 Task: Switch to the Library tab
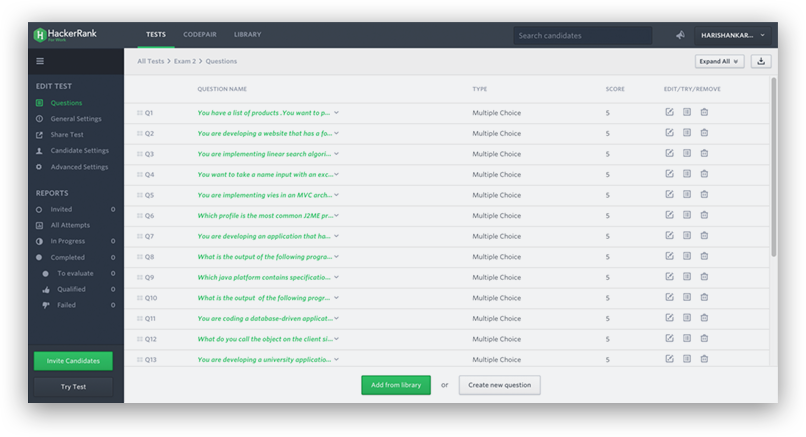coord(247,35)
